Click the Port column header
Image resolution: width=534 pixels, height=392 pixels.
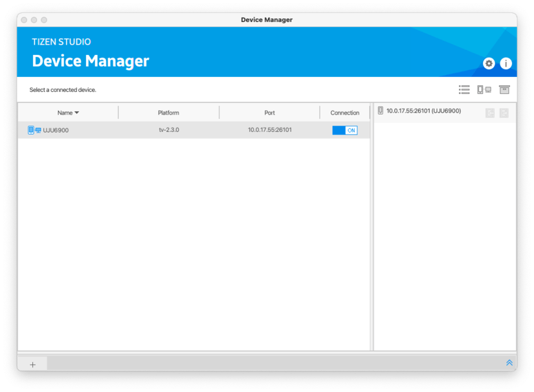(269, 113)
